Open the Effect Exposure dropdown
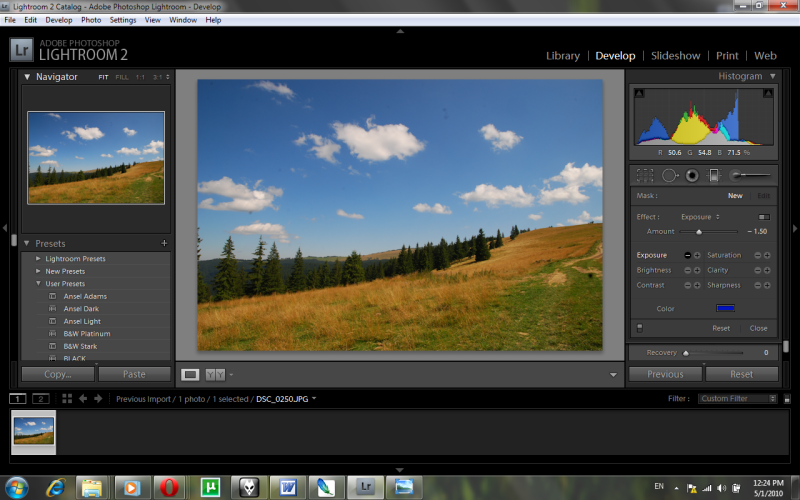 tap(700, 216)
